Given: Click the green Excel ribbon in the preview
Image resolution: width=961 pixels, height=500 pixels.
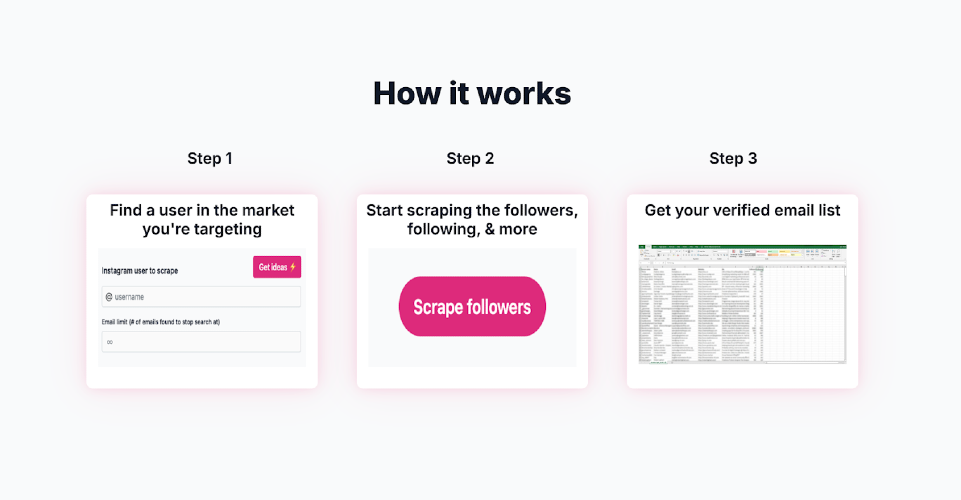Looking at the screenshot, I should [x=742, y=246].
